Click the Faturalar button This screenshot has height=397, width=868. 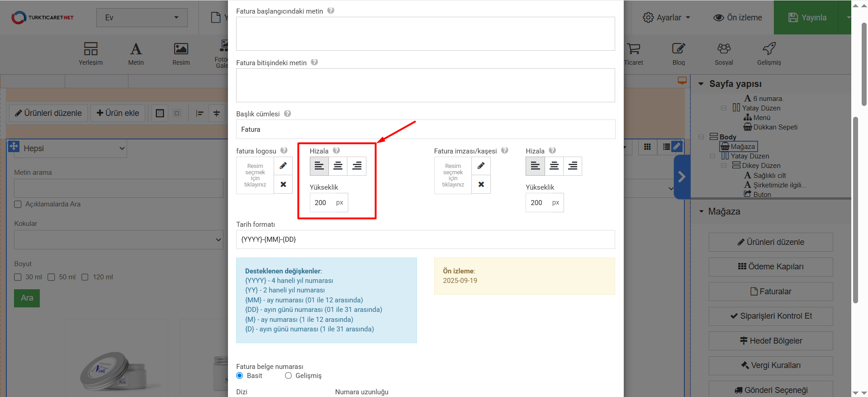click(770, 292)
